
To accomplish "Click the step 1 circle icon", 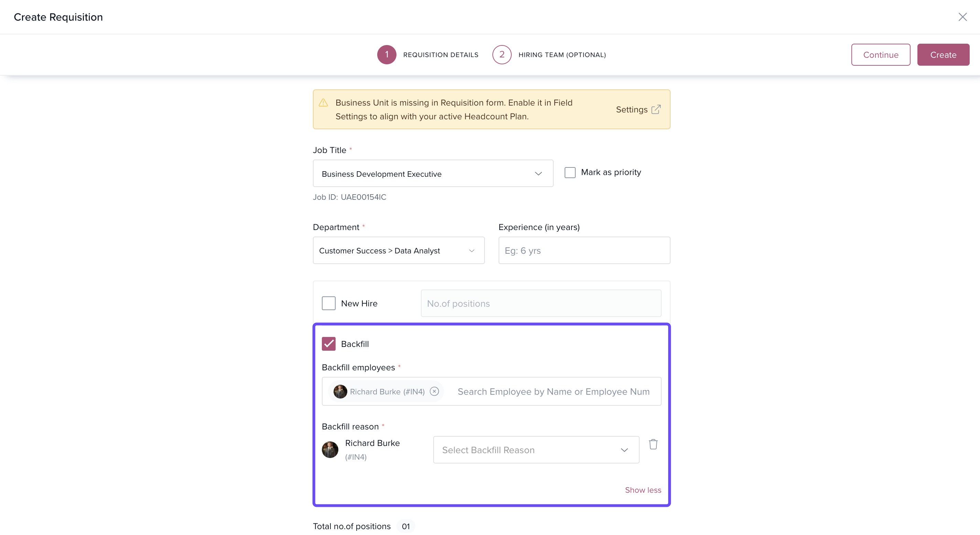I will point(386,55).
